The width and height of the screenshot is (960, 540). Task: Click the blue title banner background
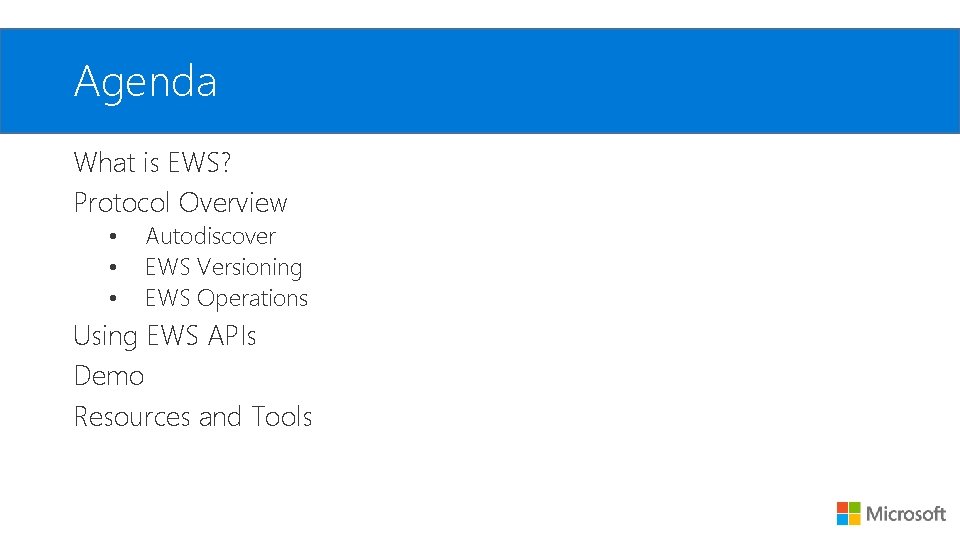click(x=480, y=81)
